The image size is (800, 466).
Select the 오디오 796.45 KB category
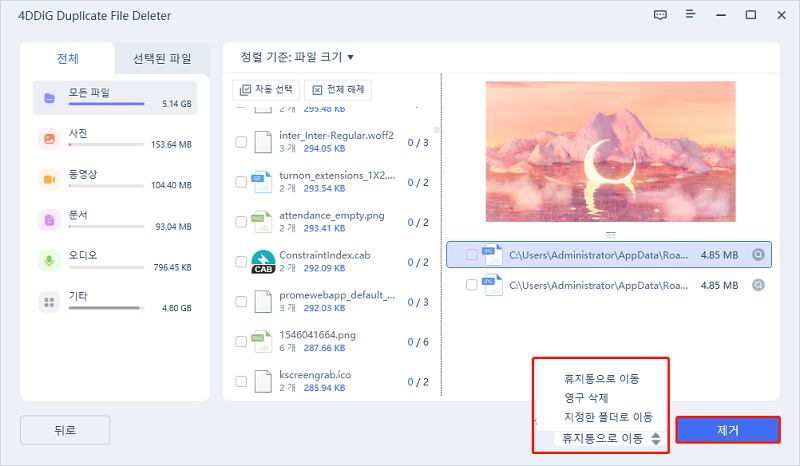click(115, 261)
